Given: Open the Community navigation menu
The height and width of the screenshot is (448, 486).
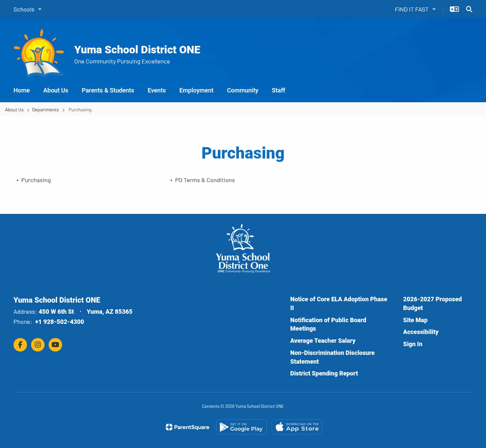Looking at the screenshot, I should [x=243, y=90].
